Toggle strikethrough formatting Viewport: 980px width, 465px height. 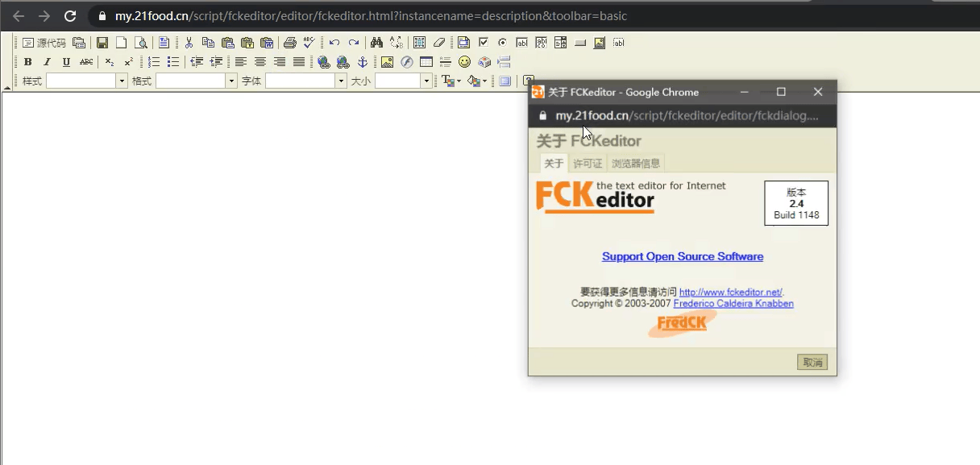point(86,62)
